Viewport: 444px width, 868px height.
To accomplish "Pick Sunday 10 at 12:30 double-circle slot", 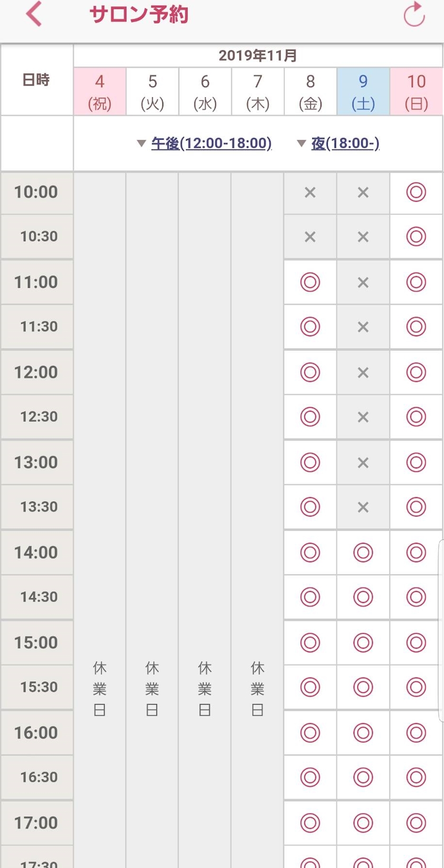I will [416, 417].
